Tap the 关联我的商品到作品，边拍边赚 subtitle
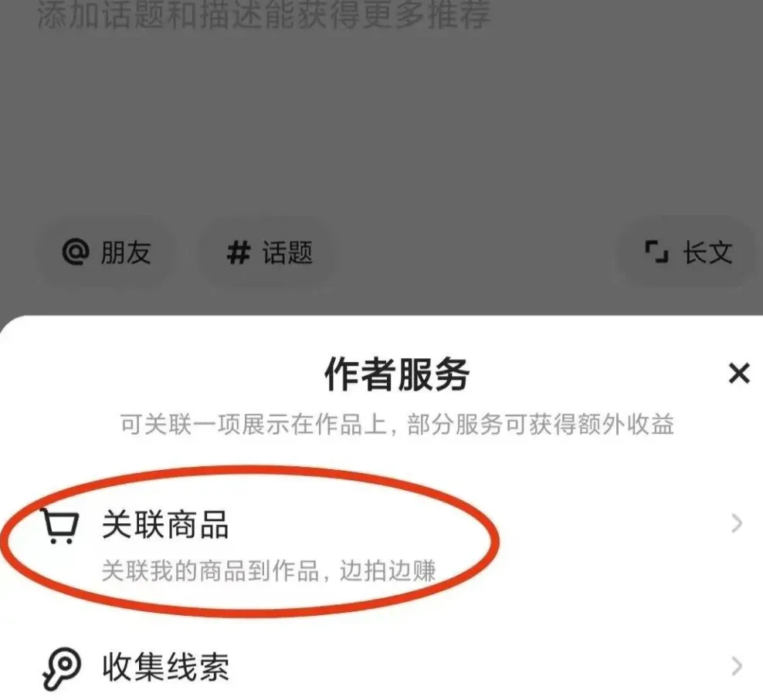Image resolution: width=763 pixels, height=700 pixels. click(269, 570)
